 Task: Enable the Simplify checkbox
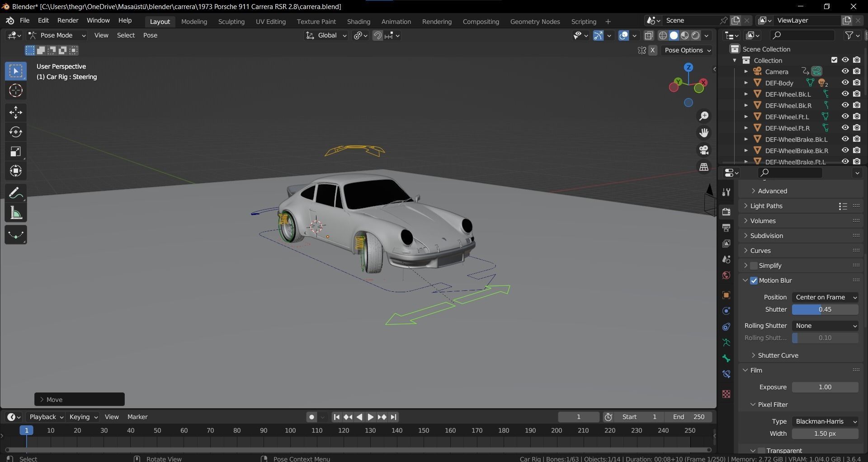pos(754,266)
